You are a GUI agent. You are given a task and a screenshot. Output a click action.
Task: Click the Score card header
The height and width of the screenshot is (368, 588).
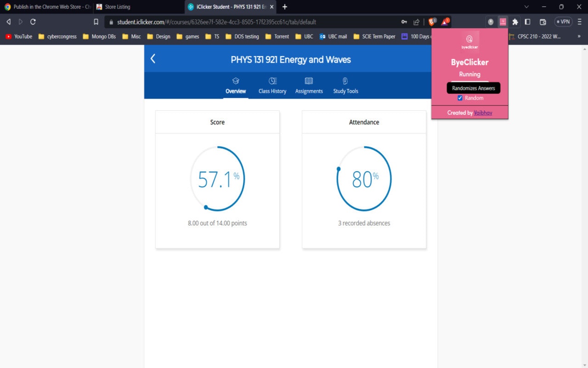pos(217,122)
